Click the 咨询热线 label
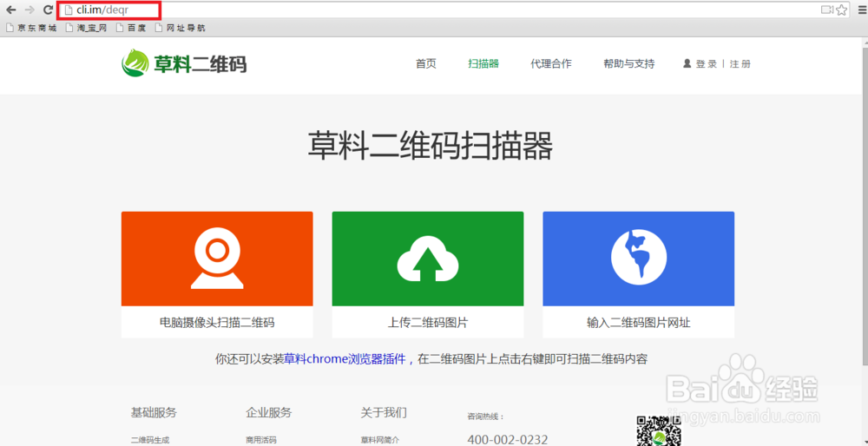 pos(486,416)
